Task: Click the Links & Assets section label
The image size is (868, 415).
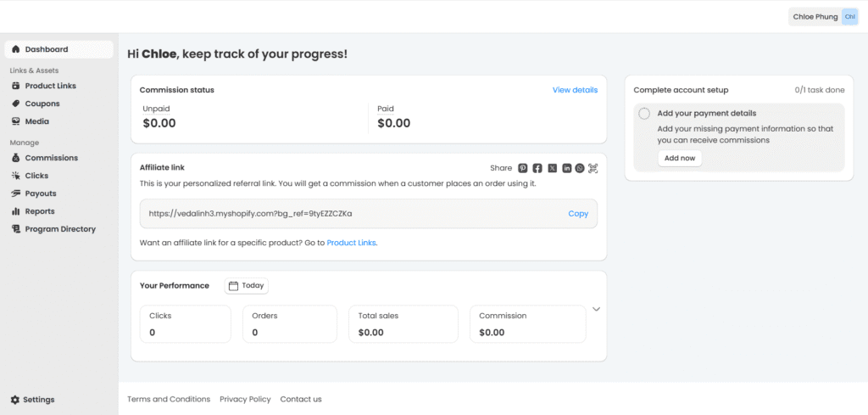Action: 34,70
